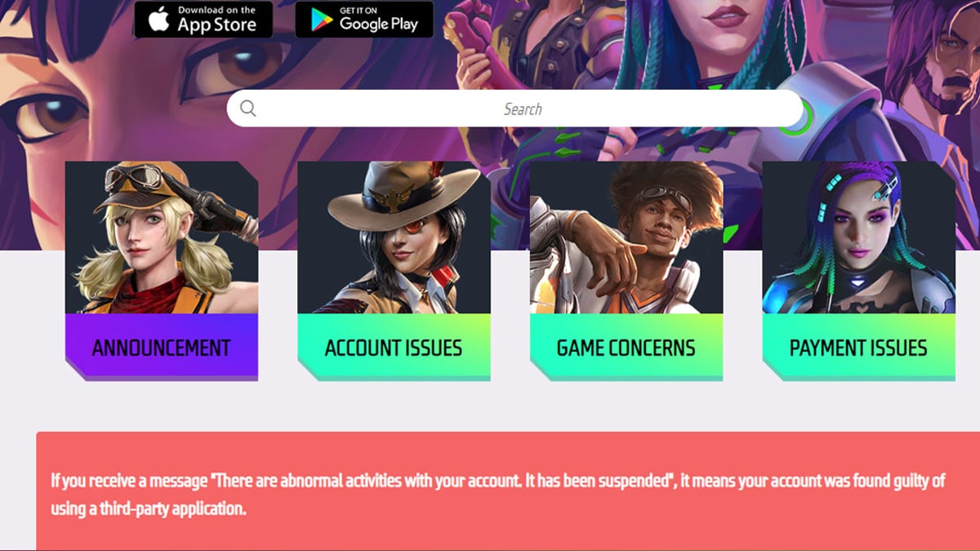The height and width of the screenshot is (551, 980).
Task: Select the blonde goggles-cap character portrait
Action: [162, 238]
